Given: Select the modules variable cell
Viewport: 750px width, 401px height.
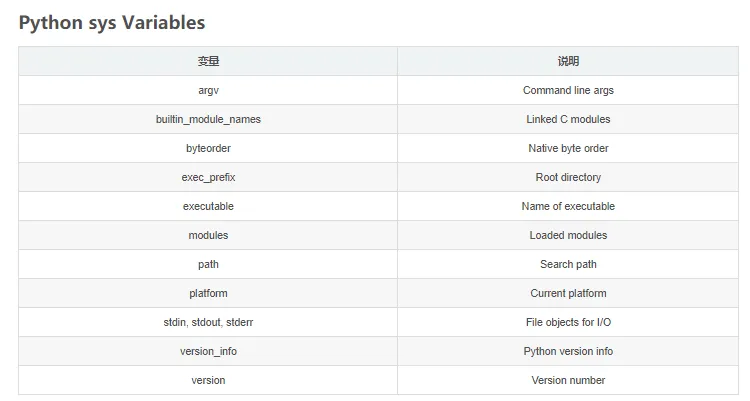Looking at the screenshot, I should click(x=208, y=235).
